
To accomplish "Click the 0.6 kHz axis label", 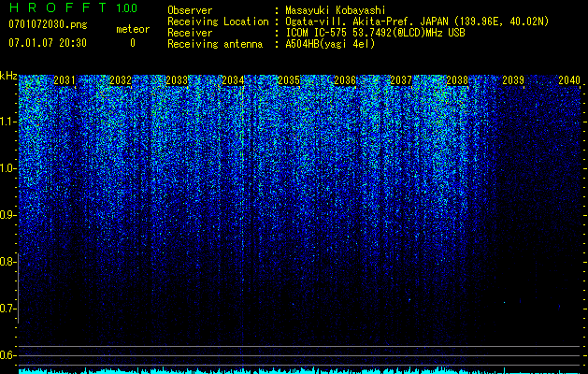I will point(7,355).
